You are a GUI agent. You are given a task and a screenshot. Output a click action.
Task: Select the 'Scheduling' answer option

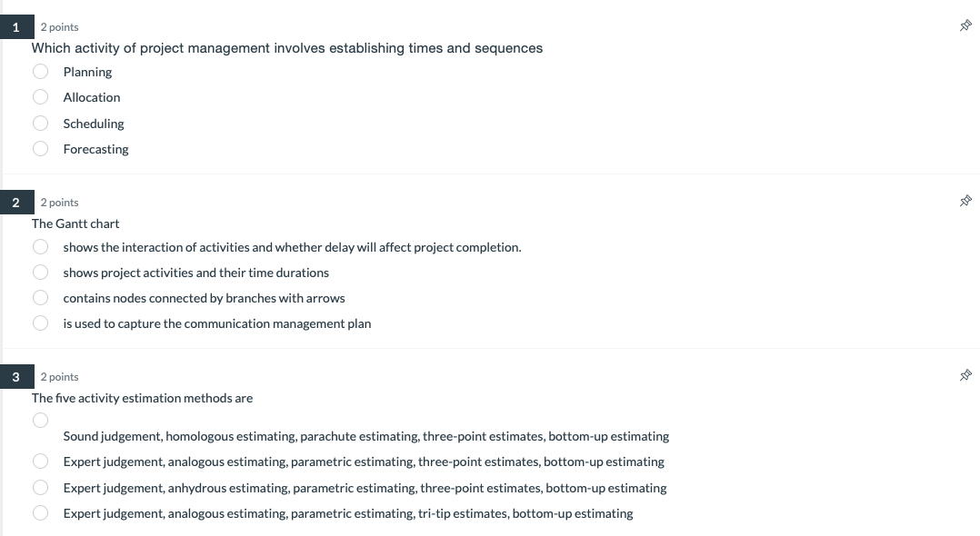point(40,123)
